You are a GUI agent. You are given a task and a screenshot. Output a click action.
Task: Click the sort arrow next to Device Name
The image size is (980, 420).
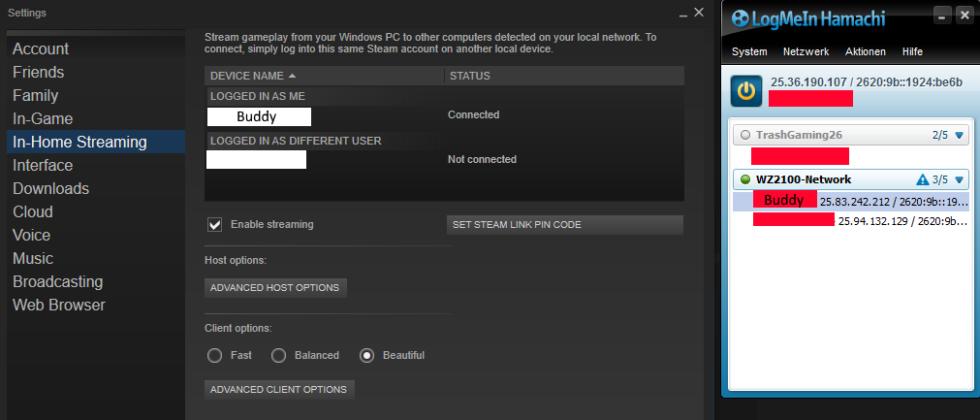click(292, 76)
